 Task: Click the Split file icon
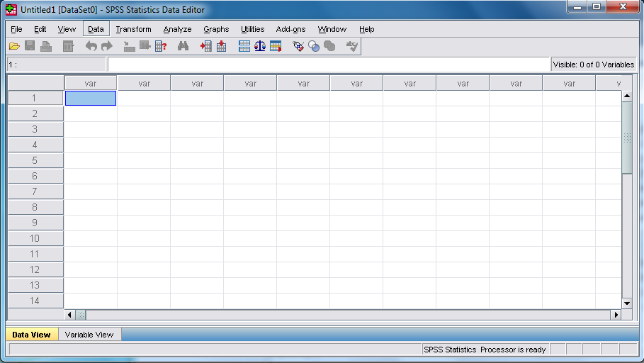244,46
